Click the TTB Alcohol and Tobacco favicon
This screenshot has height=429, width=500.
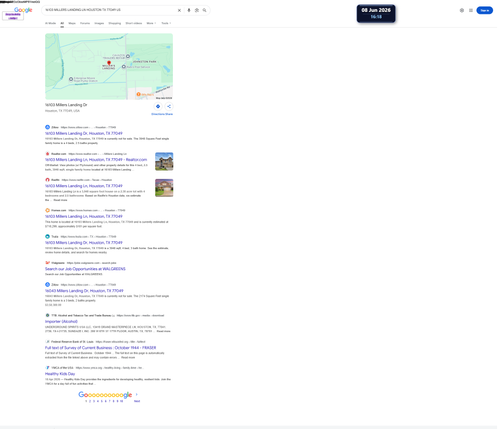point(47,315)
